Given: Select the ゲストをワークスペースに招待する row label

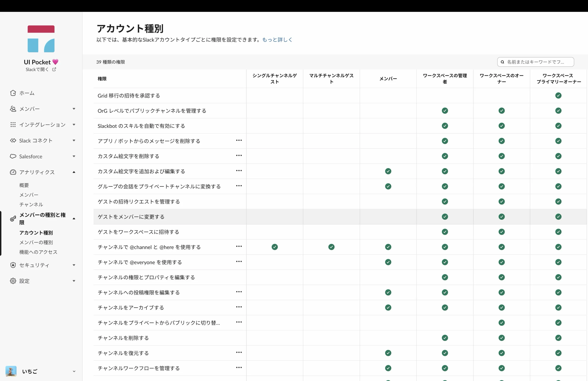Looking at the screenshot, I should (138, 232).
